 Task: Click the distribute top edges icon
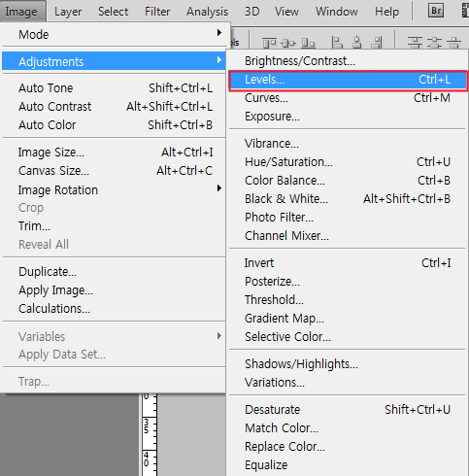[x=415, y=43]
